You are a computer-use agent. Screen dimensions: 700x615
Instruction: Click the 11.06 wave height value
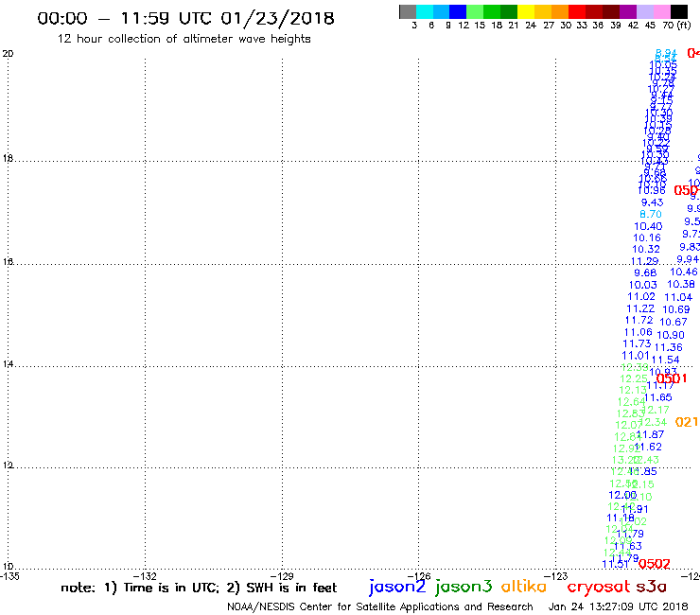click(638, 332)
